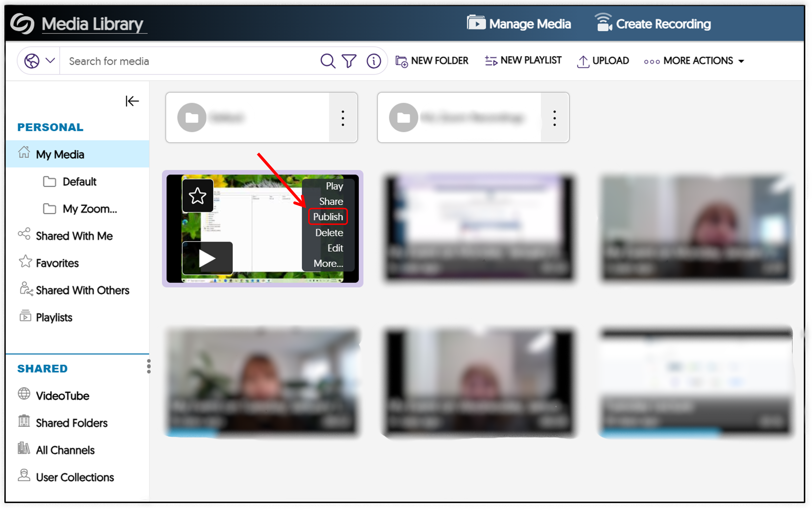Click the sidebar resize handle dots
This screenshot has height=510, width=812.
point(149,366)
